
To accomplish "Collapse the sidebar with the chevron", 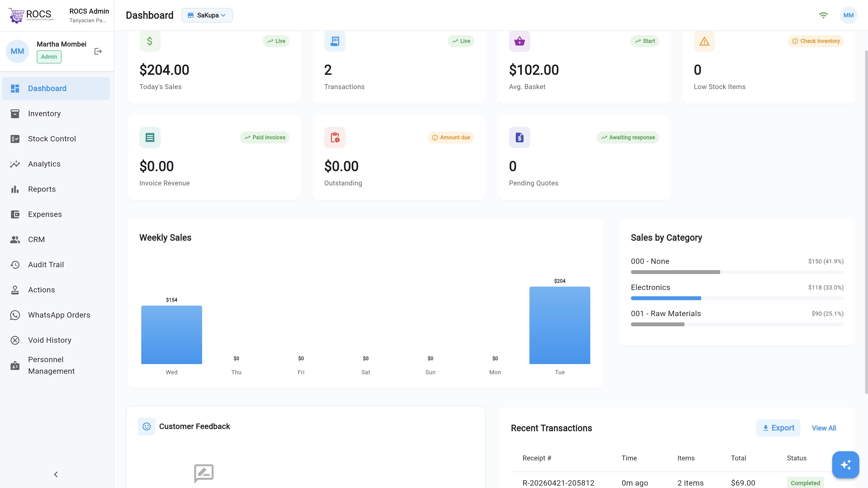I will (56, 474).
